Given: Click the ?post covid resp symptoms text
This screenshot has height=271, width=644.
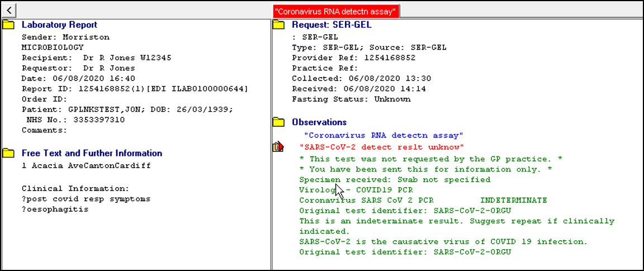Looking at the screenshot, I should [x=86, y=199].
